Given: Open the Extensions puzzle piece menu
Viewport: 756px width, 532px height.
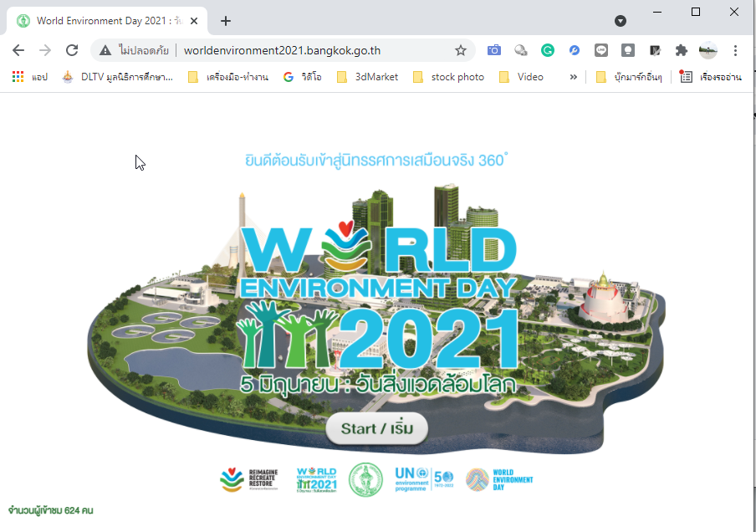Looking at the screenshot, I should tap(682, 50).
